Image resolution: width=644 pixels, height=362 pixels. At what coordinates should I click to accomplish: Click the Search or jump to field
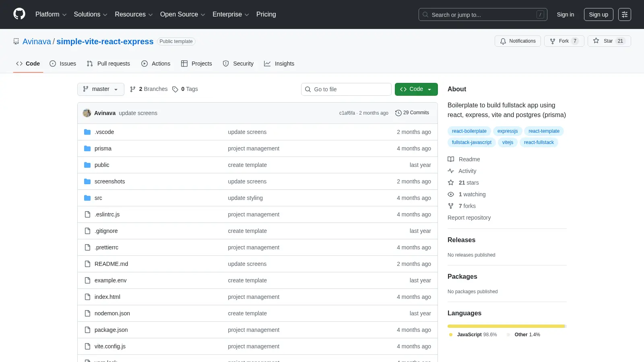tap(483, 14)
